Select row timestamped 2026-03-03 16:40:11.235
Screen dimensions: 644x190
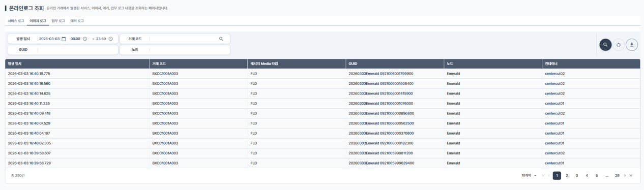323,104
